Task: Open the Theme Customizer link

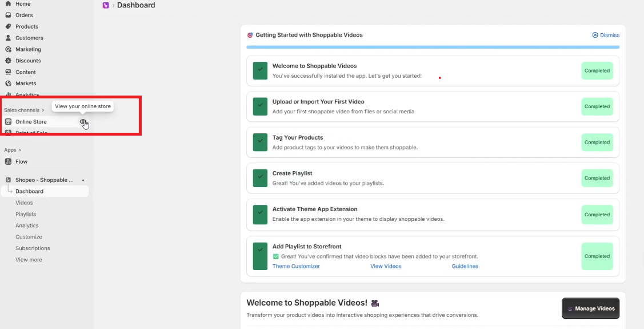Action: pos(296,266)
